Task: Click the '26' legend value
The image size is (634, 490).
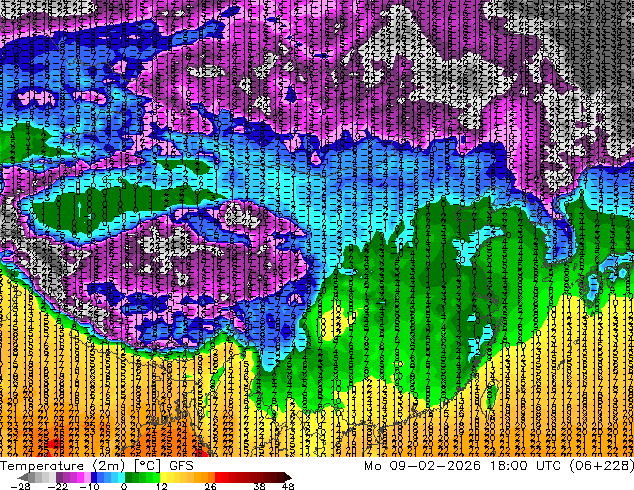Action: coord(210,486)
